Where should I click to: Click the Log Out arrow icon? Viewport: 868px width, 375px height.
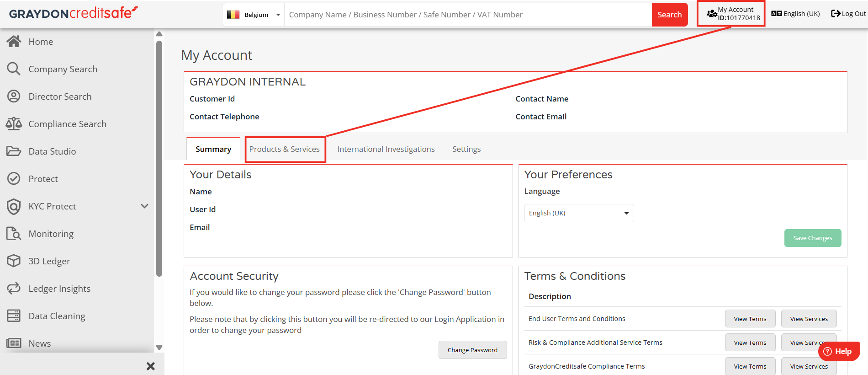836,14
